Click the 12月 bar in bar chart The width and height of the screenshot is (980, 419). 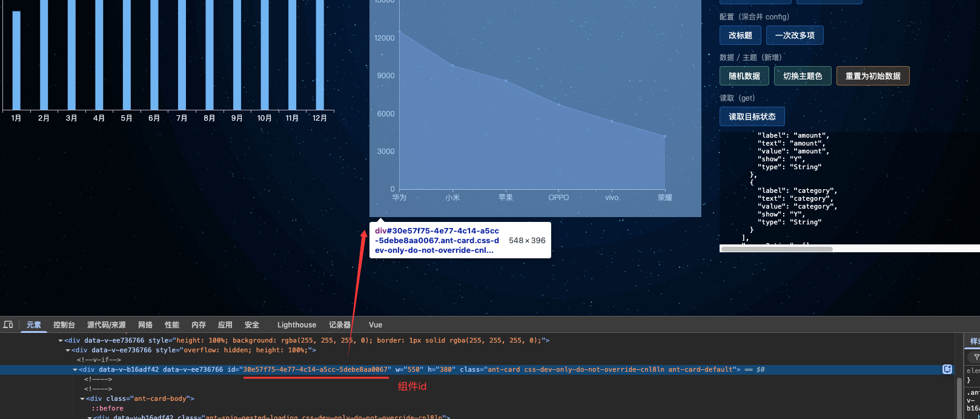[x=320, y=55]
